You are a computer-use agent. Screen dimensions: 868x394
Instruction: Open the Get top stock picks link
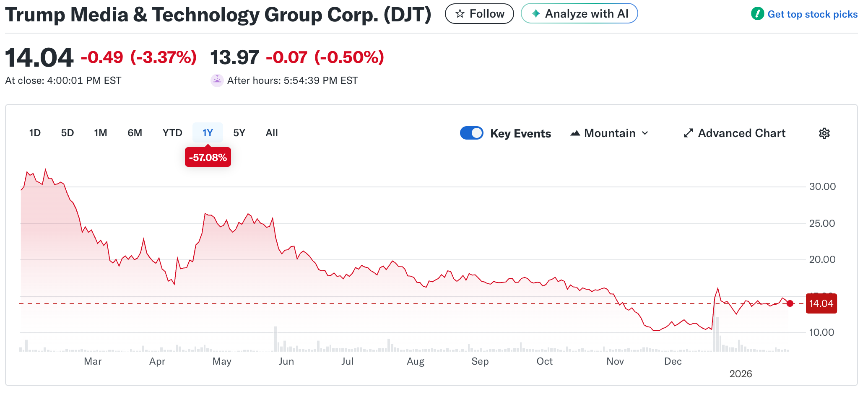812,14
